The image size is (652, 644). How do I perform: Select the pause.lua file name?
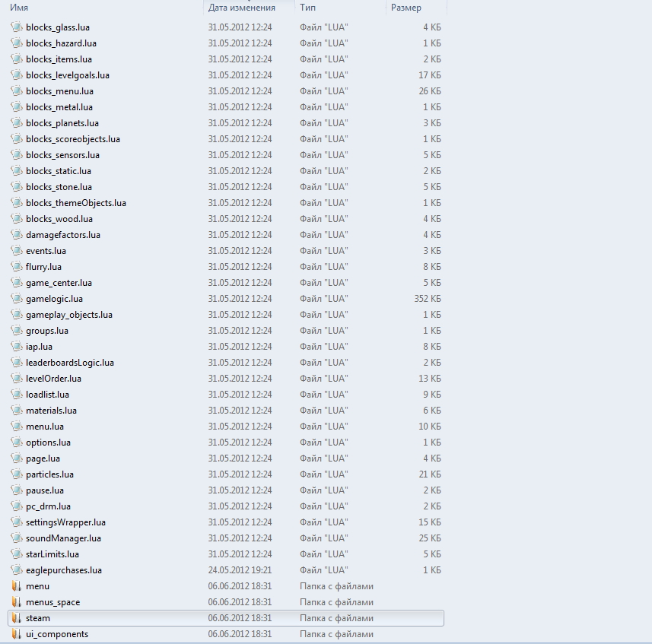click(45, 490)
